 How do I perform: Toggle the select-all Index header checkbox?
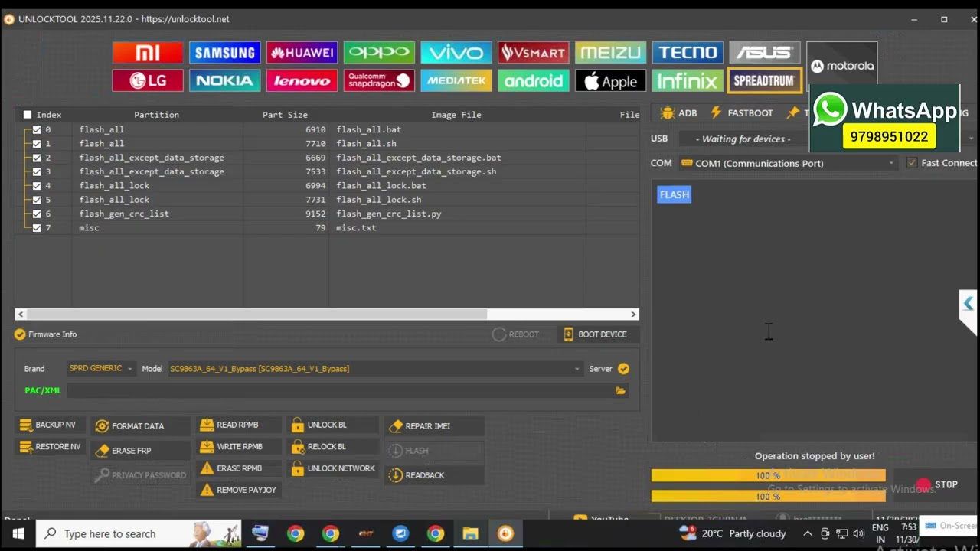pos(28,115)
